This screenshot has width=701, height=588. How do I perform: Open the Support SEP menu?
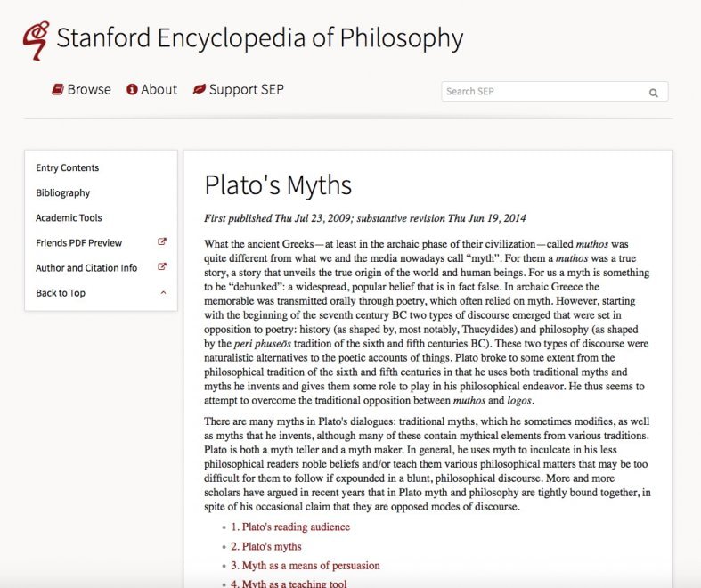click(239, 89)
